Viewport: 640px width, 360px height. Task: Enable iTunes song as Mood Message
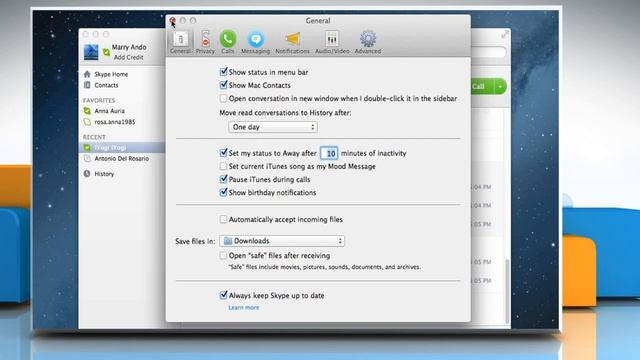pos(223,166)
